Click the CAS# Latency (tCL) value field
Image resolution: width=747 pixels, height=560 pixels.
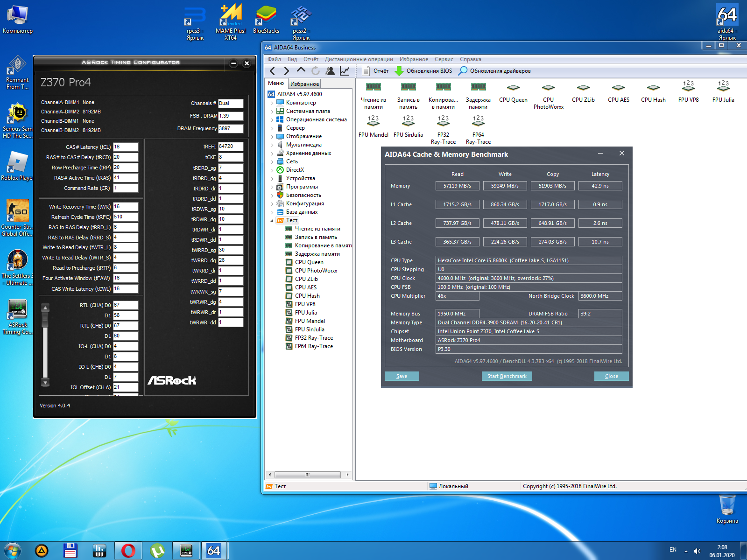point(126,147)
